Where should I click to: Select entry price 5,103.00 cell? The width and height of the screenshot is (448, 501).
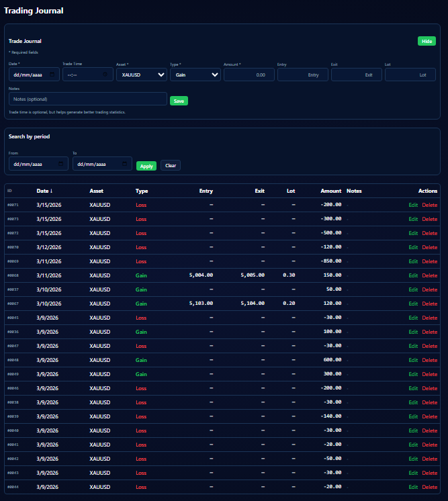(201, 303)
